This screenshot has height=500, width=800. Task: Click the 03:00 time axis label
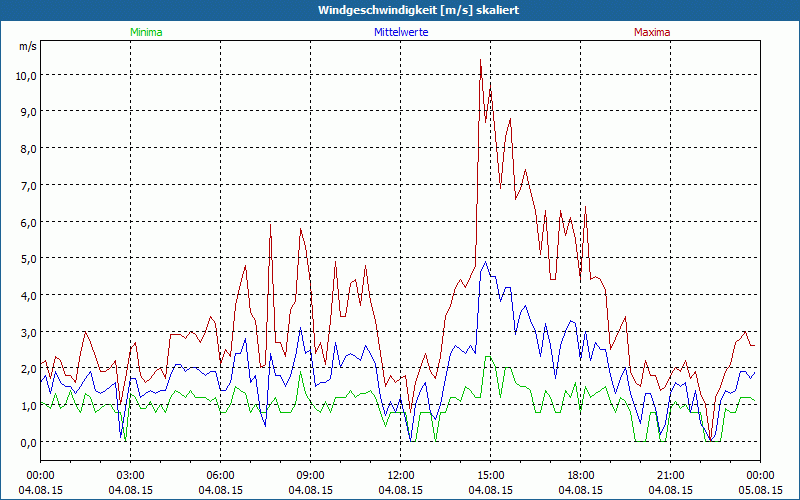[130, 475]
